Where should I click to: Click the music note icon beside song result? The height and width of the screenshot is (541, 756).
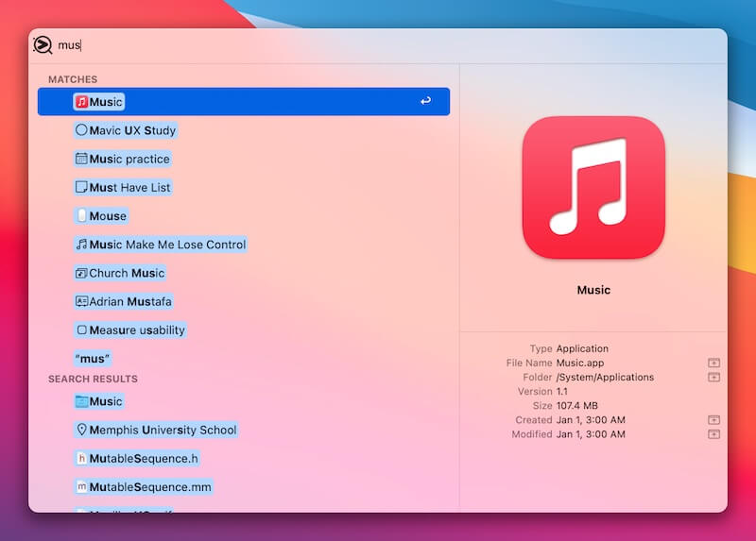coord(81,245)
